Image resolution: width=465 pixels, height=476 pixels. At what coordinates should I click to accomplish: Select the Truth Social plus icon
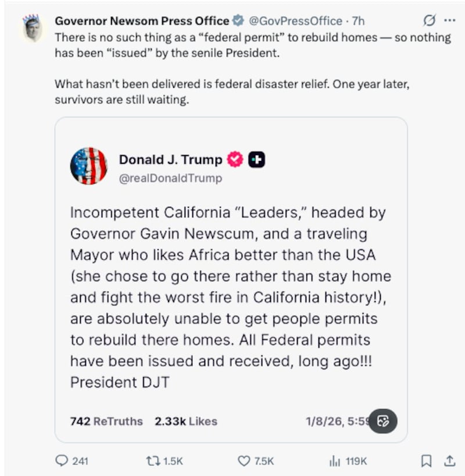click(x=255, y=160)
